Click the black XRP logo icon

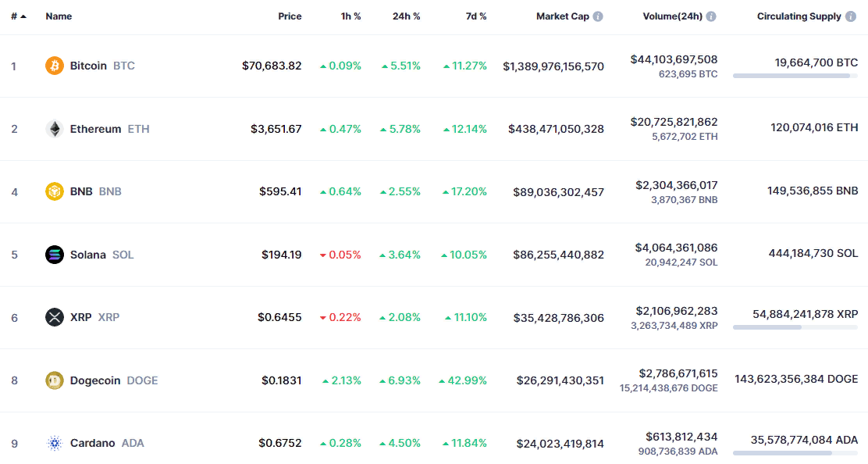[x=55, y=317]
